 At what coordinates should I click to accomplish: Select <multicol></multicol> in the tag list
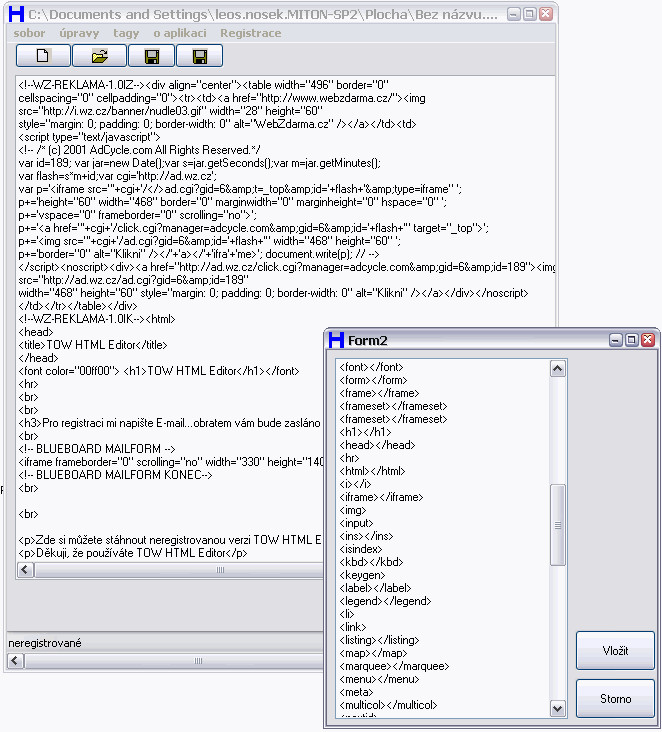point(388,705)
